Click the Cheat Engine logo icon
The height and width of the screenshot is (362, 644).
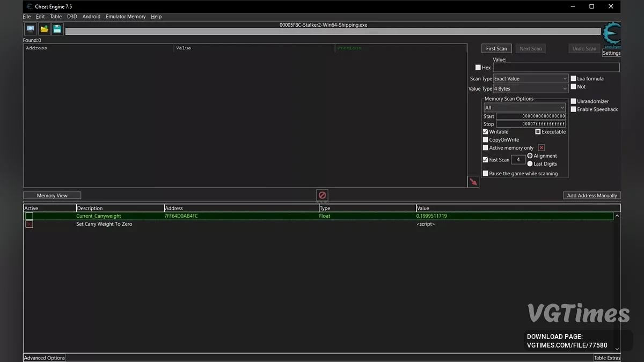point(611,35)
